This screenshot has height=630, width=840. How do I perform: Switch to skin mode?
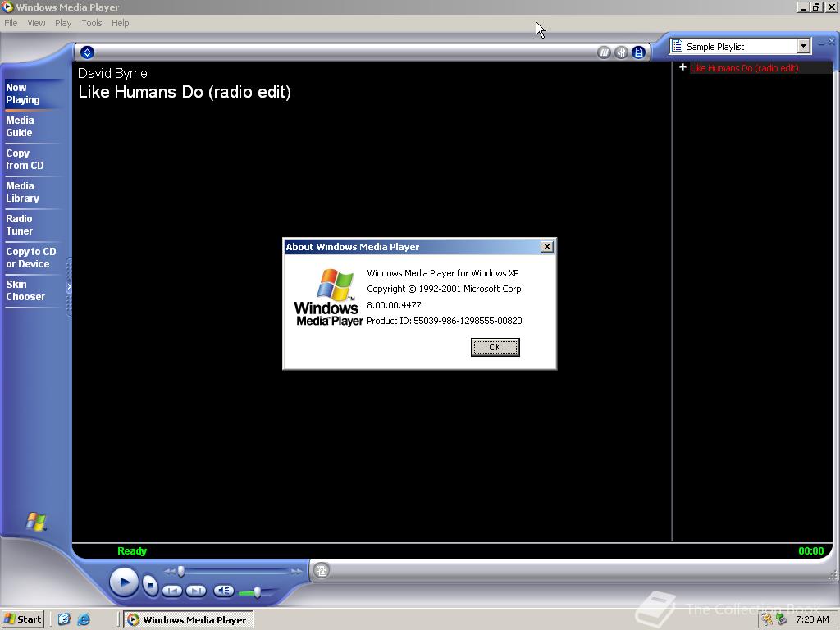(x=322, y=571)
